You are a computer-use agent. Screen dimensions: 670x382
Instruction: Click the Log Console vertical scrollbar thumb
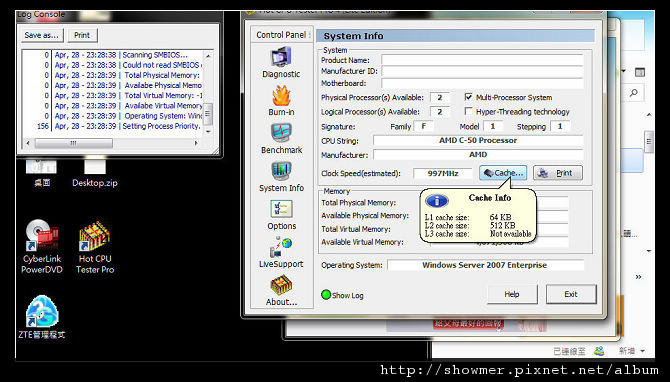coord(208,113)
